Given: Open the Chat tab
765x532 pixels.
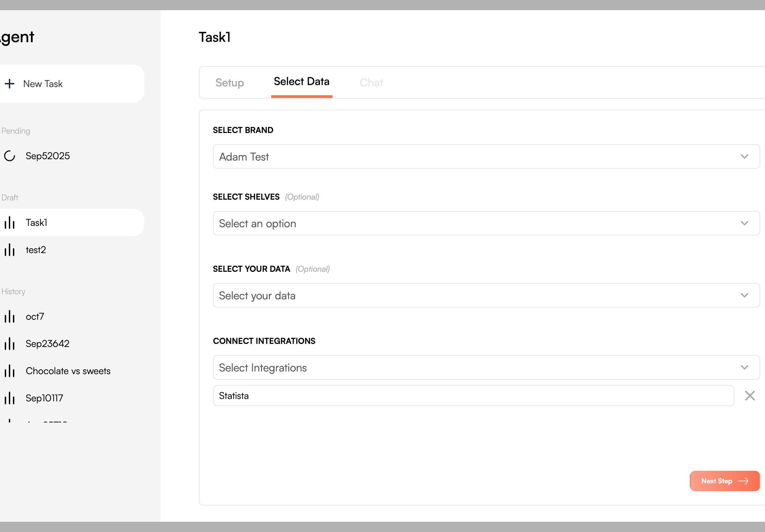Looking at the screenshot, I should 371,83.
